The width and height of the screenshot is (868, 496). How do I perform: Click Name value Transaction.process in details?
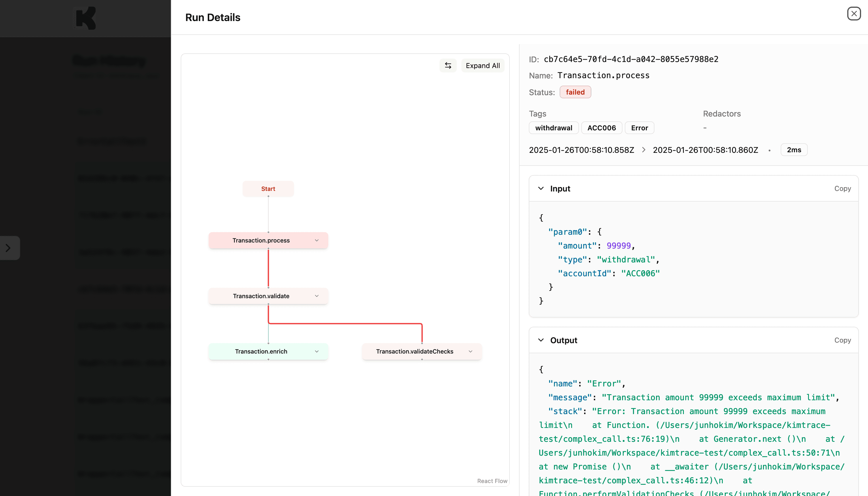[603, 75]
